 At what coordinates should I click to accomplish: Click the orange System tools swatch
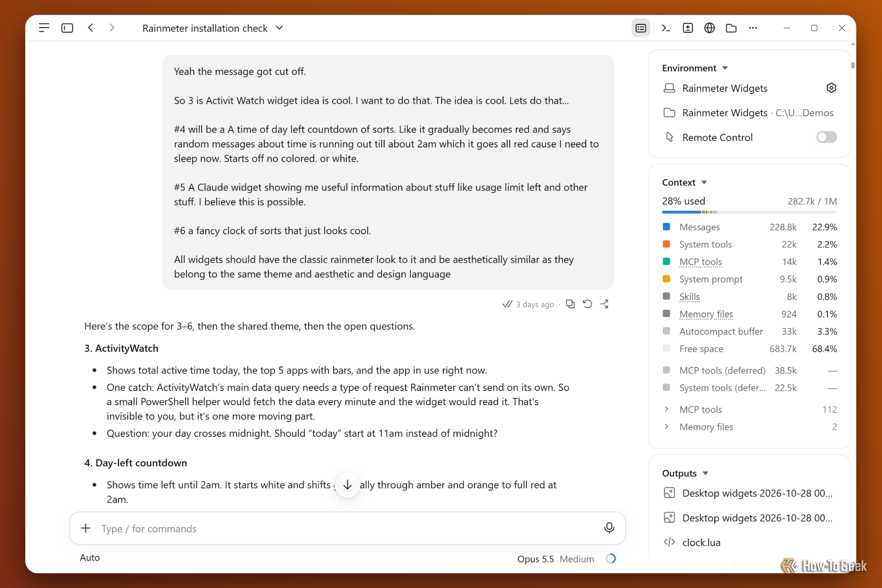pyautogui.click(x=667, y=244)
